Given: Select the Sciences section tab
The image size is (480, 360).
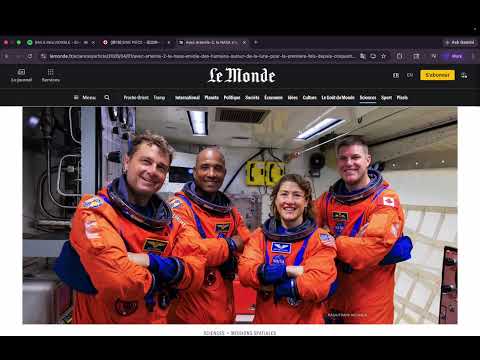Looking at the screenshot, I should point(368,98).
